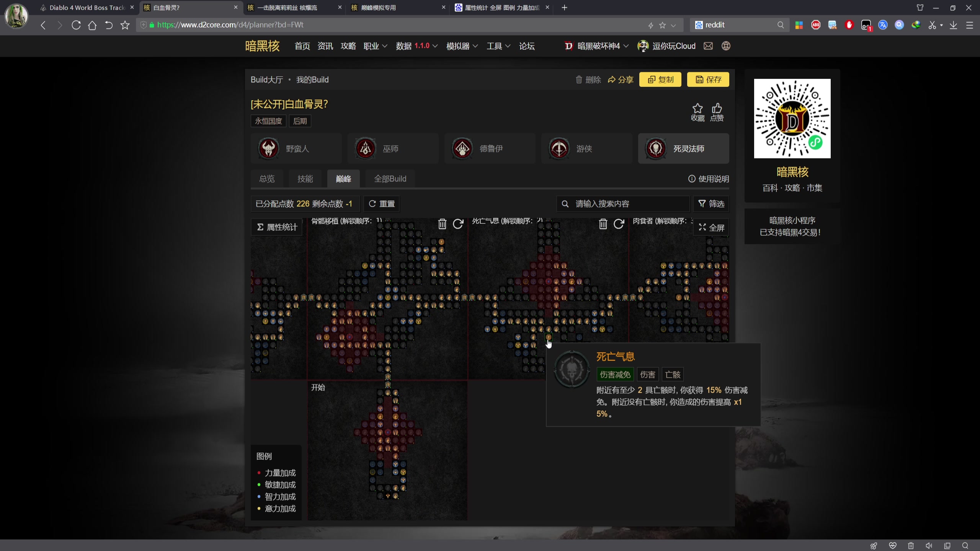
Task: Go to Build大厅 breadcrumb link
Action: pos(267,80)
